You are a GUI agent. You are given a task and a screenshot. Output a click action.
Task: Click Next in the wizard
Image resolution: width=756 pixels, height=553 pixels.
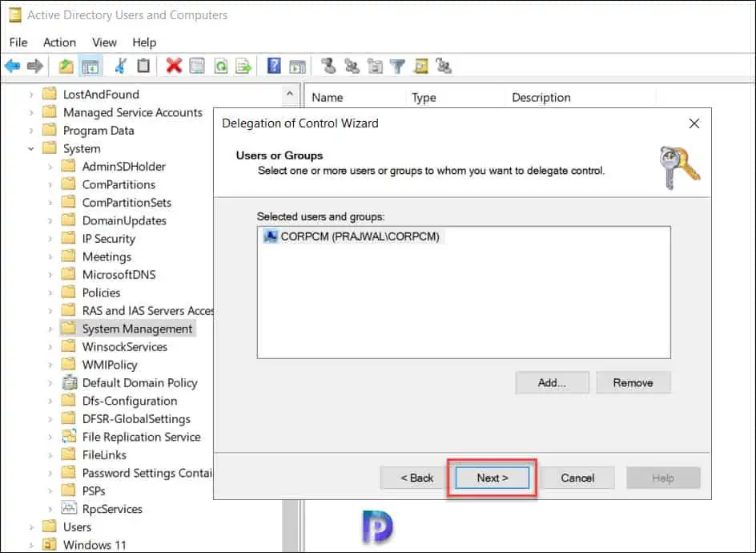(493, 478)
